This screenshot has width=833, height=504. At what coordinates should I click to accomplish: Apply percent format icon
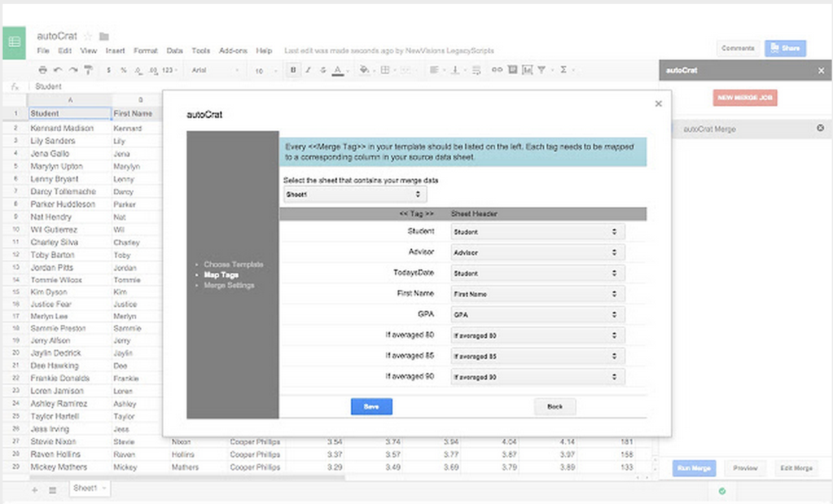[x=123, y=70]
